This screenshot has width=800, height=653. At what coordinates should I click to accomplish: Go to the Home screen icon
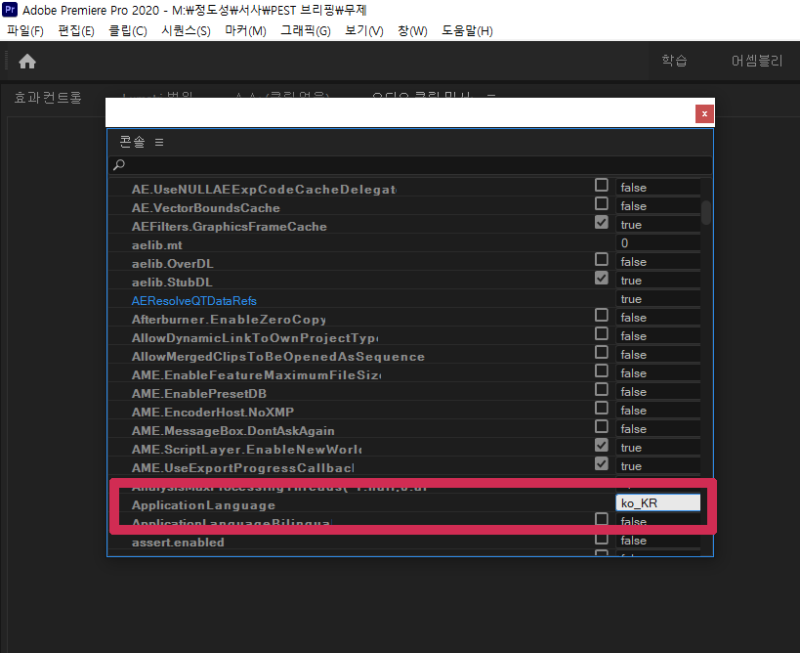[28, 61]
